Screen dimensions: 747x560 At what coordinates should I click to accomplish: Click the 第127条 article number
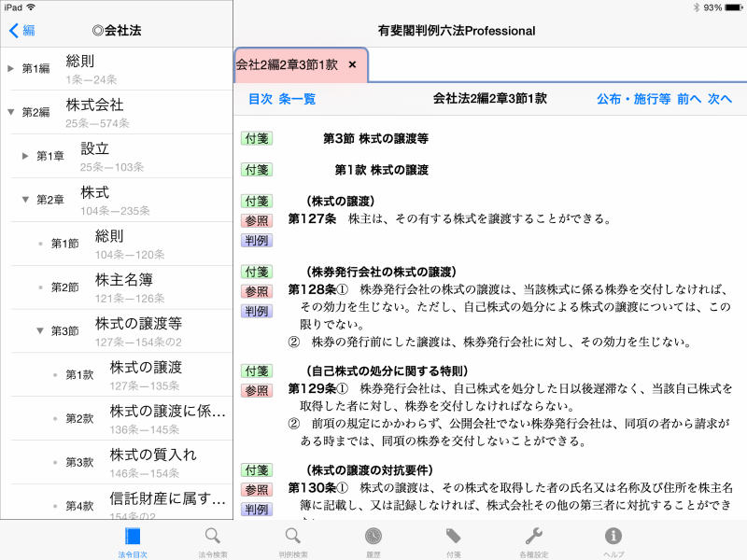(x=312, y=219)
